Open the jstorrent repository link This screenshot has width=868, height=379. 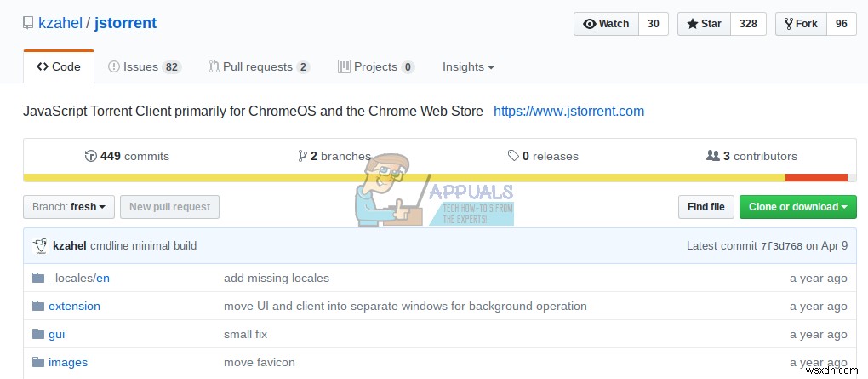click(126, 23)
